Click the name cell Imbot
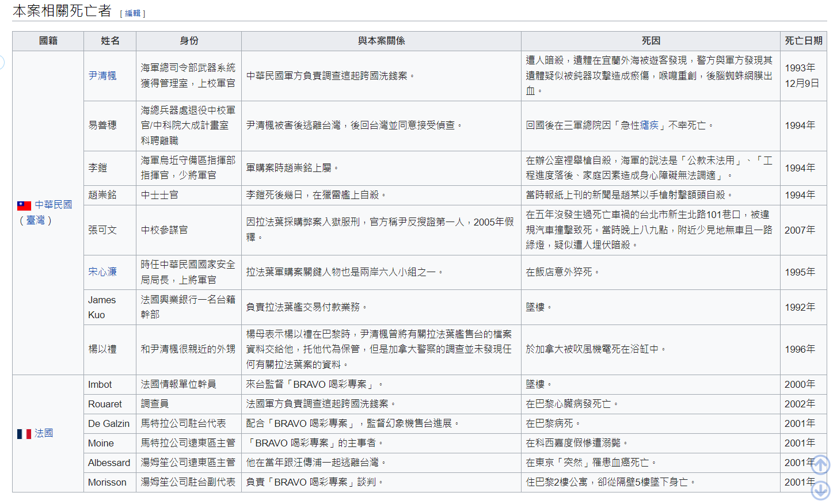Viewport: 837px width, 504px height. pos(110,384)
